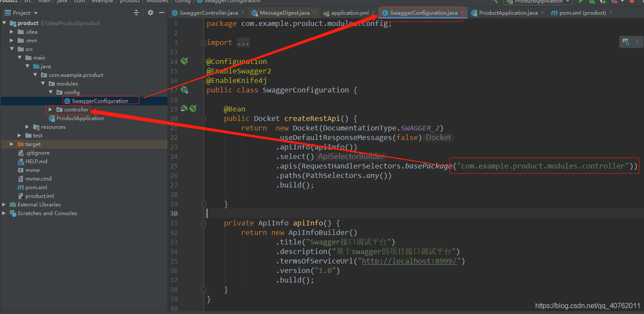Open ProductApplication run configuration dropdown
Screen dimensions: 644x314
(x=538, y=2)
